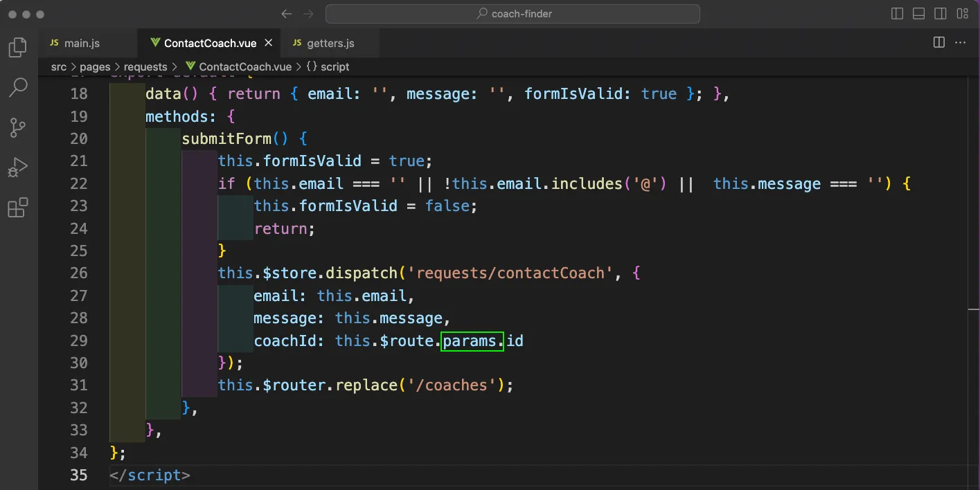The image size is (980, 490).
Task: Click the coach-finder command center search box
Action: pos(513,14)
